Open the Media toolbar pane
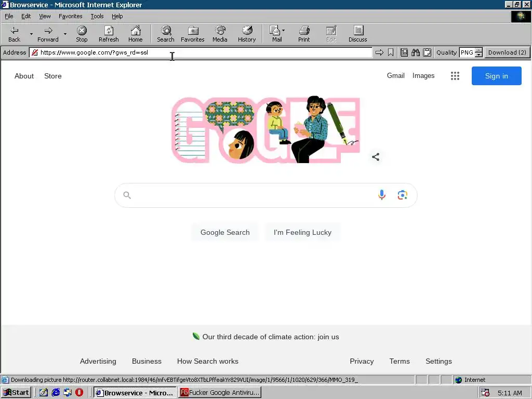The width and height of the screenshot is (532, 399). pyautogui.click(x=220, y=34)
